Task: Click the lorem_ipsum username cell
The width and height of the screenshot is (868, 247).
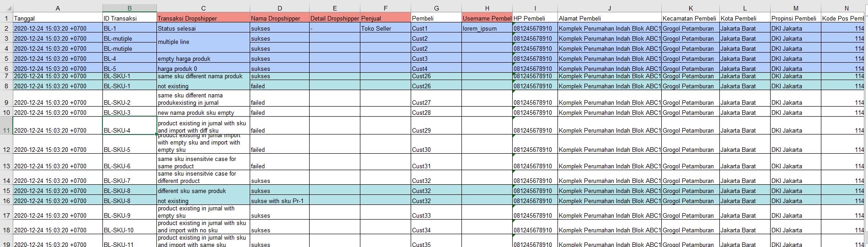Action: pos(487,28)
